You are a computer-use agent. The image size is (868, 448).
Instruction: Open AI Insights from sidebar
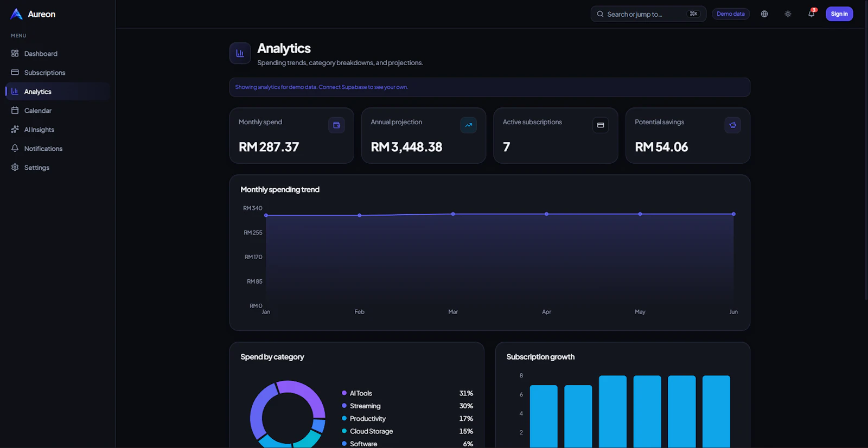click(58, 130)
